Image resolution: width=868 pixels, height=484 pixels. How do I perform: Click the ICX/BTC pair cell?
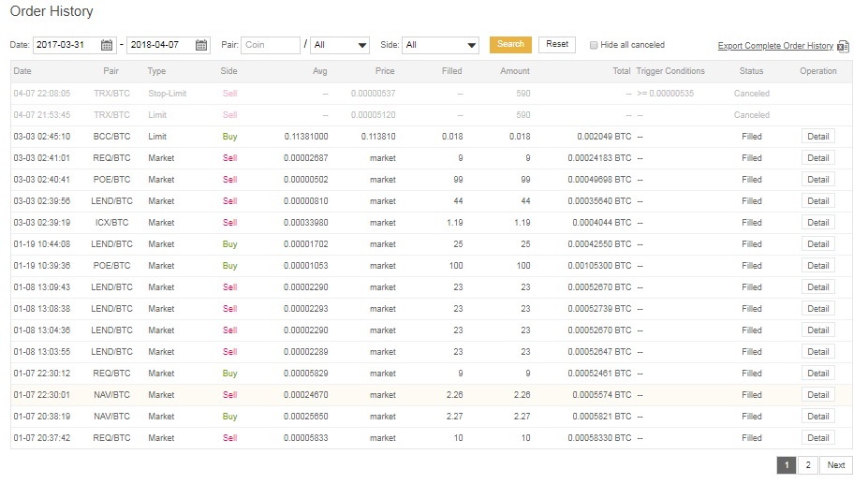pos(111,223)
